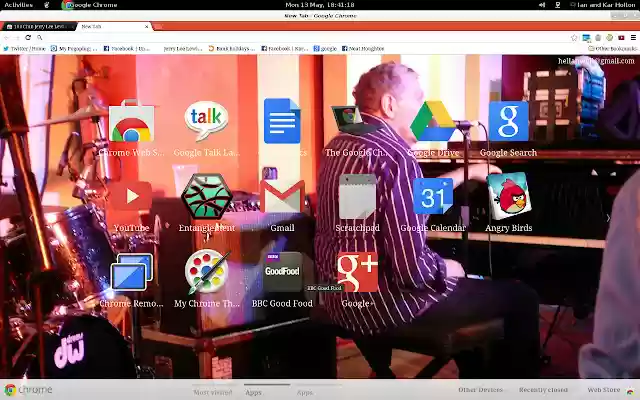Open the Chrome hamburger menu
The width and height of the screenshot is (640, 400).
[633, 38]
